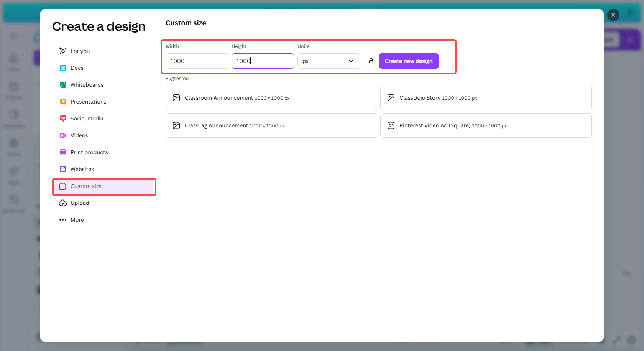Click into the Width input field

[x=197, y=61]
